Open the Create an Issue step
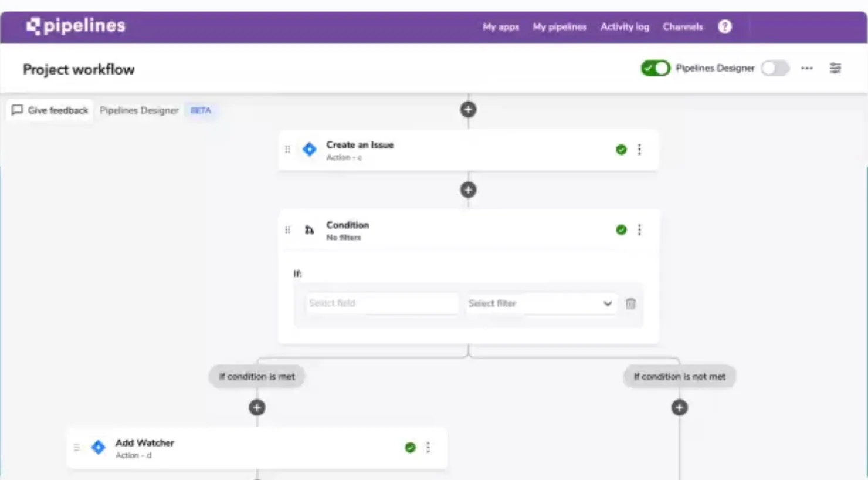 [468, 150]
